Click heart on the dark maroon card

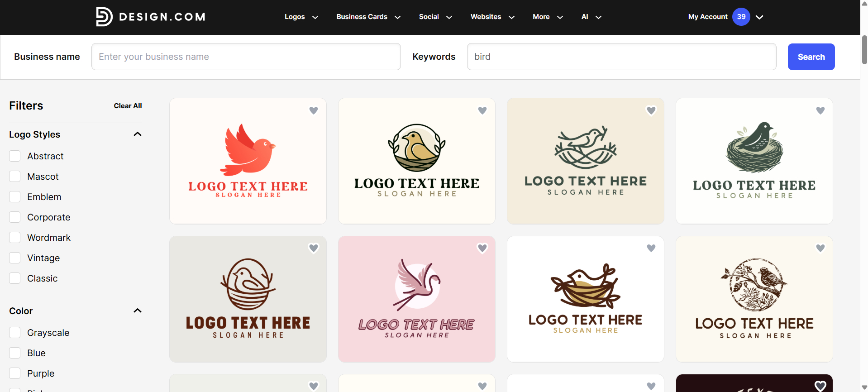pos(820,386)
